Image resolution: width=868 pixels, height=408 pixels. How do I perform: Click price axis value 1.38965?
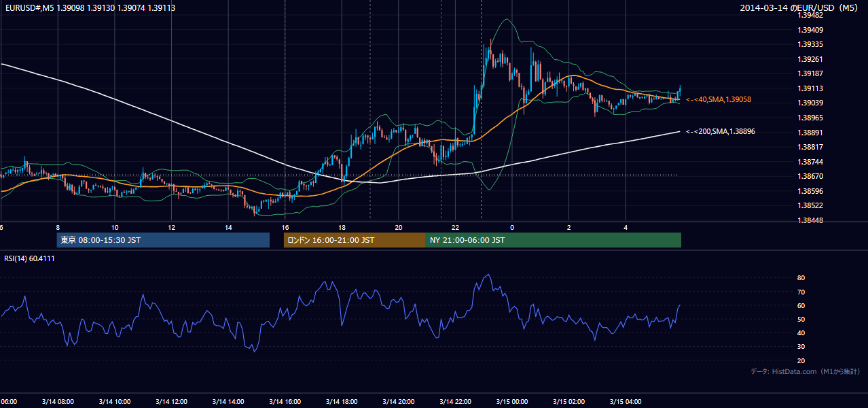[x=810, y=118]
